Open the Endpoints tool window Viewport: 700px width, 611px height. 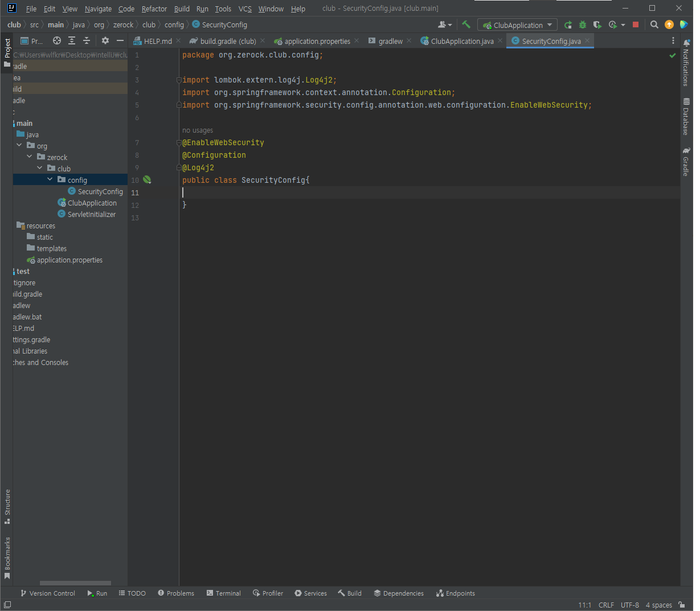coord(456,593)
